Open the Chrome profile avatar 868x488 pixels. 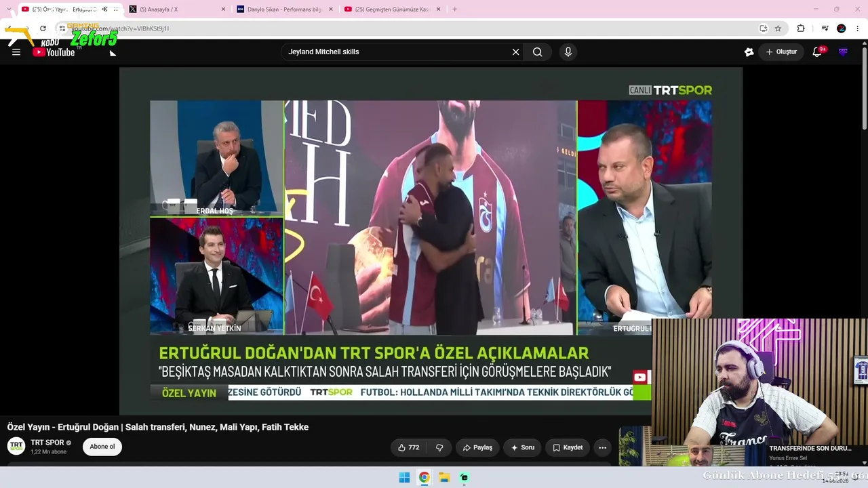842,28
